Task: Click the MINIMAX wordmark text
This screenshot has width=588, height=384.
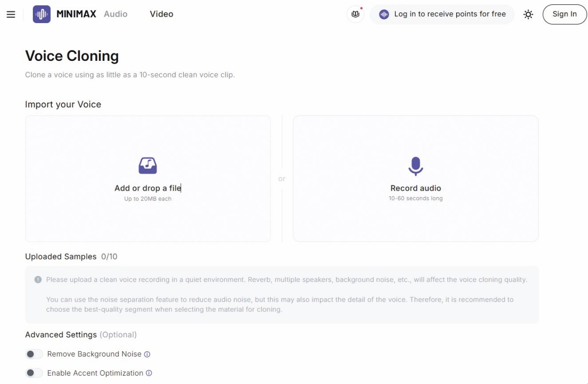Action: click(x=76, y=14)
